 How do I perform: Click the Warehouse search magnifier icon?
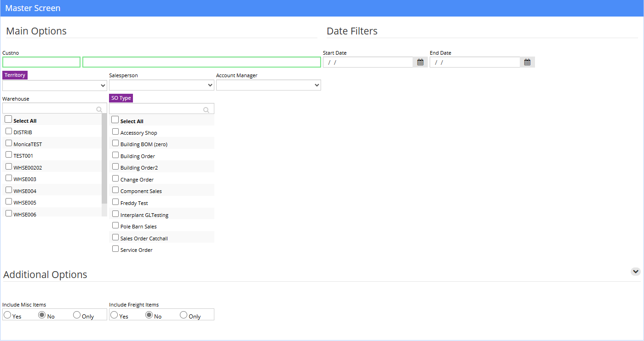click(99, 109)
